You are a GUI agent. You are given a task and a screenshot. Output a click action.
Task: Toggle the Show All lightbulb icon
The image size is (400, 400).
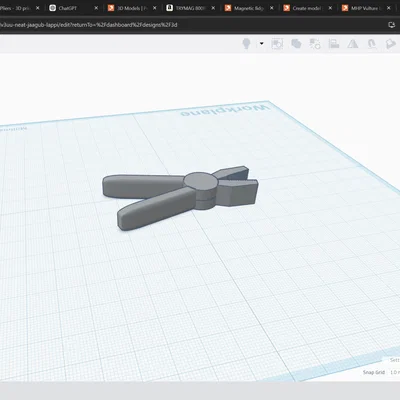tap(246, 44)
